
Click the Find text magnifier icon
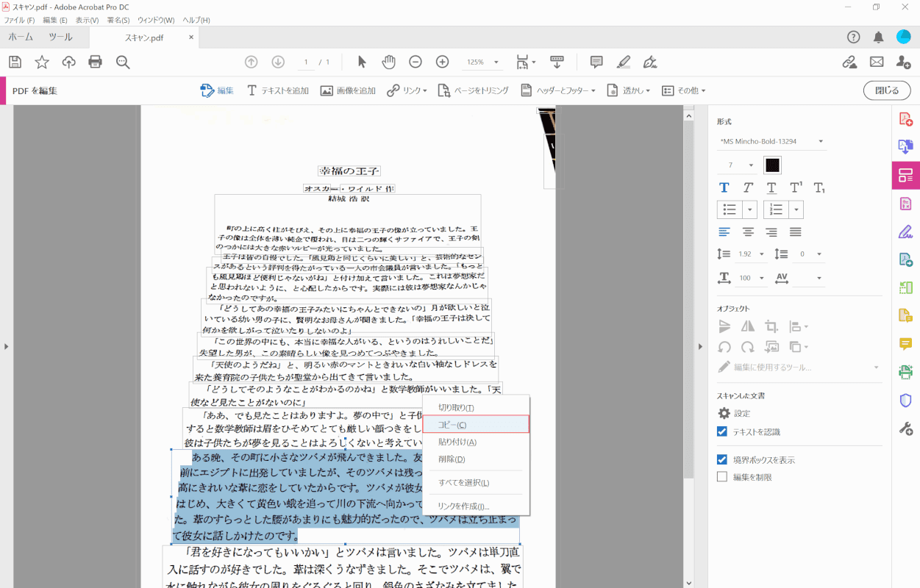(123, 62)
